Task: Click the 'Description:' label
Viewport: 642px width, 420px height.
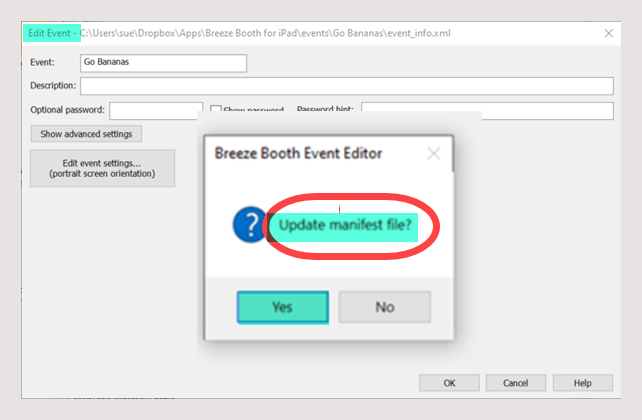Action: click(x=53, y=86)
